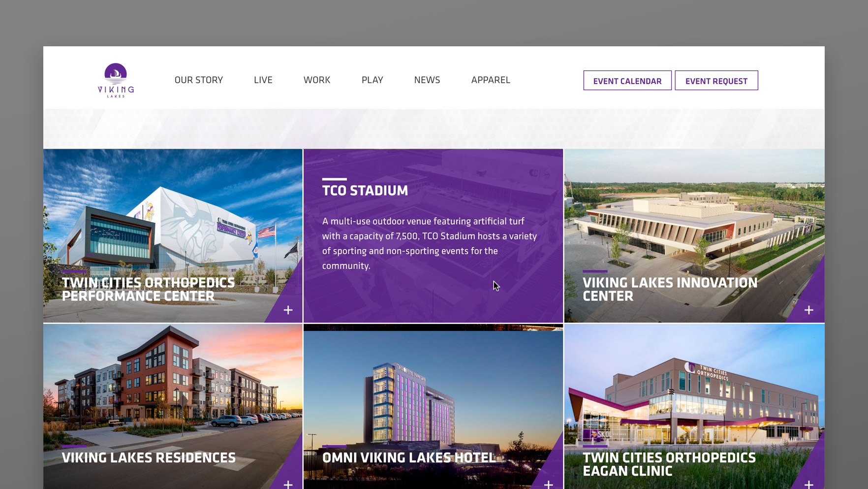Viewport: 868px width, 489px height.
Task: Select the Play navigation item
Action: coord(372,80)
